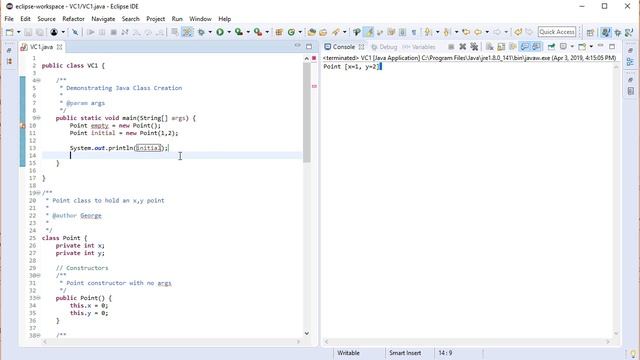This screenshot has height=360, width=640.
Task: Select the Console view tab
Action: click(x=343, y=47)
